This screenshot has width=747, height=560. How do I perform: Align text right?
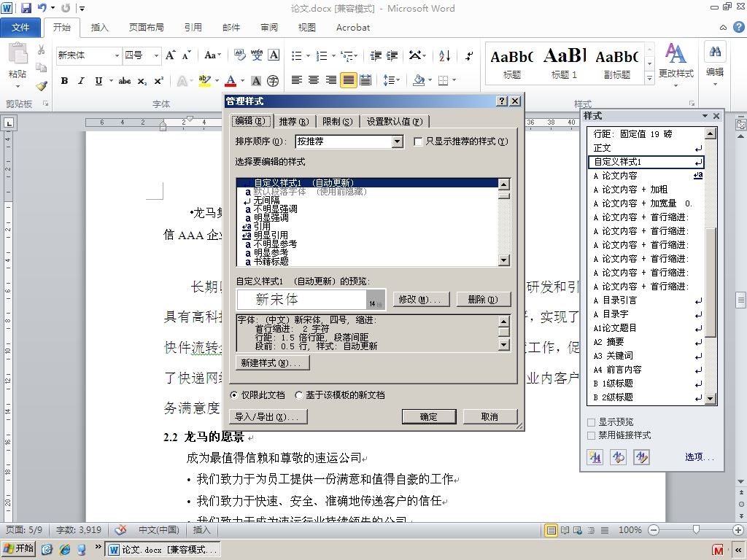(x=331, y=80)
